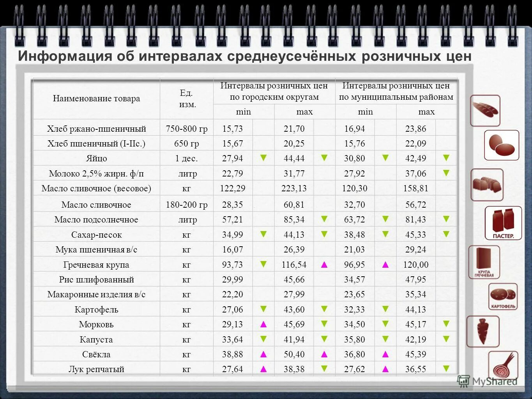Screen dimensions: 532x399
Task: Click the potato icon
Action: [503, 297]
